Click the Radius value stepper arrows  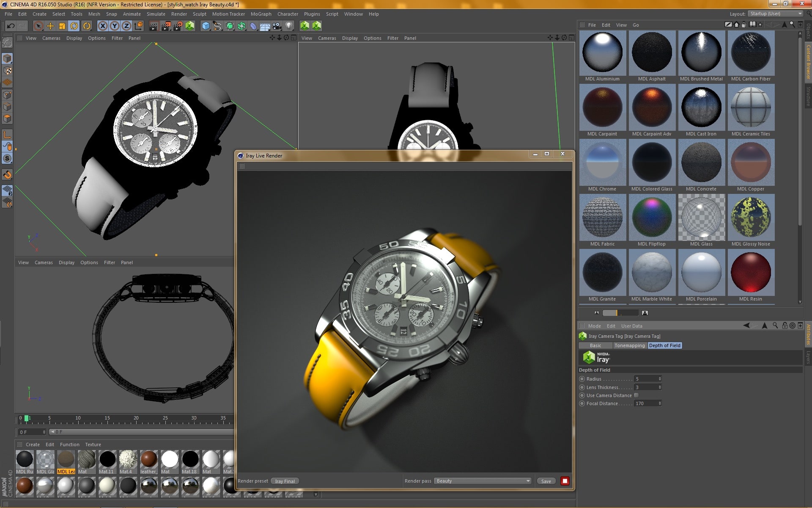pyautogui.click(x=660, y=379)
